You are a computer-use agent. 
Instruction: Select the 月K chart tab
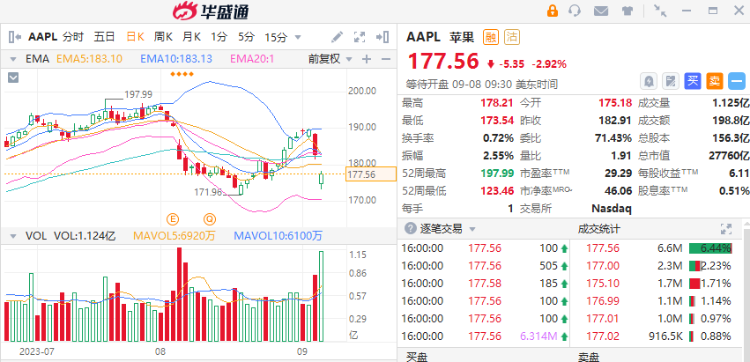pyautogui.click(x=191, y=37)
